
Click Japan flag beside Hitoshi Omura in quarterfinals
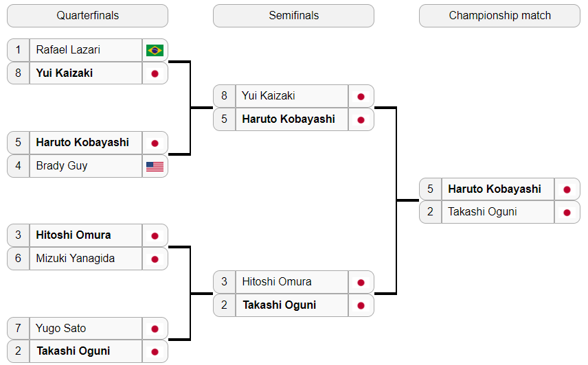click(155, 236)
